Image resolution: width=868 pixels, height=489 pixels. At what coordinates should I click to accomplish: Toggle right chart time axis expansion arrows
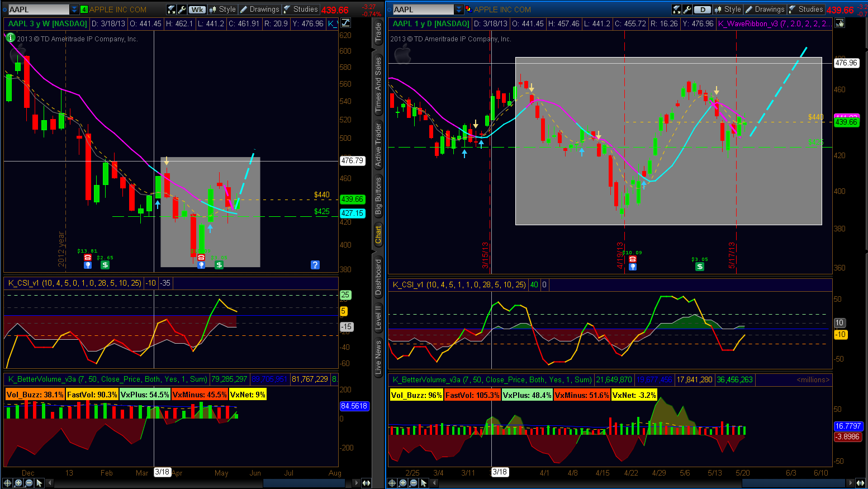(x=861, y=483)
